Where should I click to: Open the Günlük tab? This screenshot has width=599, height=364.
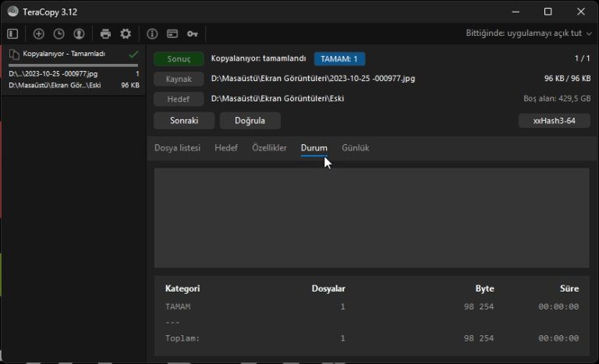coord(356,147)
